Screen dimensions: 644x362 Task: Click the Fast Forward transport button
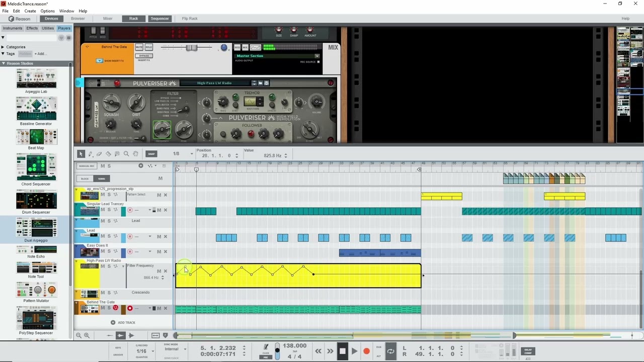330,351
